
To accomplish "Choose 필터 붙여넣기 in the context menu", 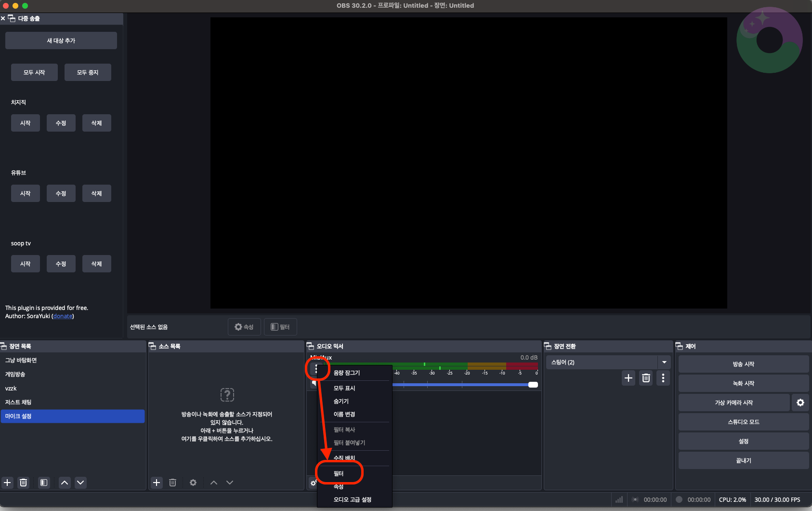I will point(354,443).
